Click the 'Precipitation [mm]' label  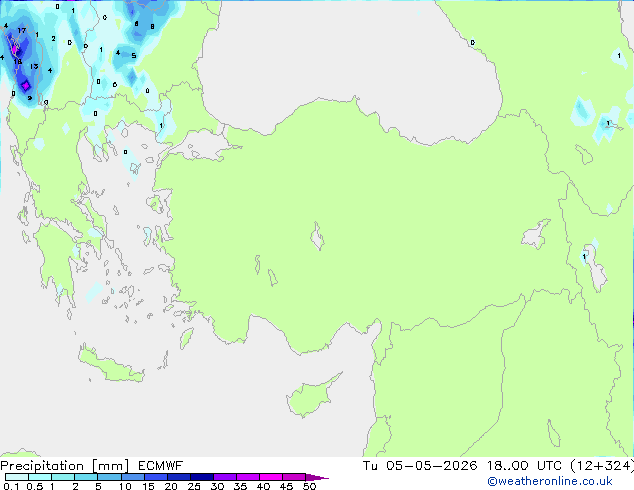point(65,466)
